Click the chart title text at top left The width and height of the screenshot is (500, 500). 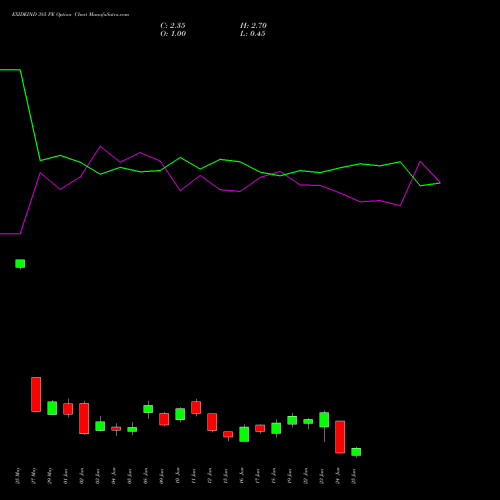[70, 14]
